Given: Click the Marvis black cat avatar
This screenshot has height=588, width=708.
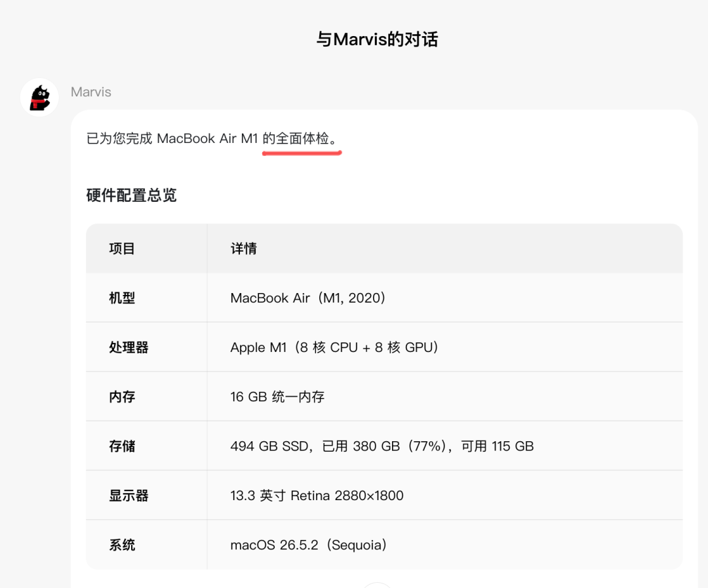Looking at the screenshot, I should (x=39, y=98).
